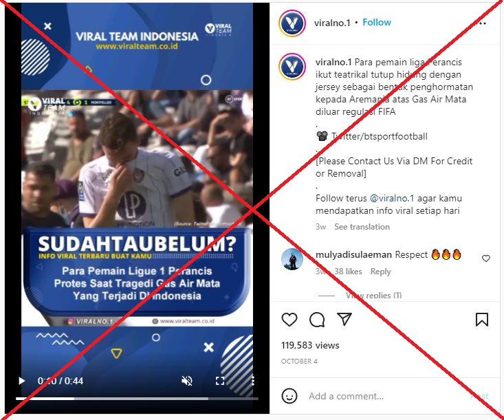
Task: Follow the viralno.1 account
Action: [377, 22]
